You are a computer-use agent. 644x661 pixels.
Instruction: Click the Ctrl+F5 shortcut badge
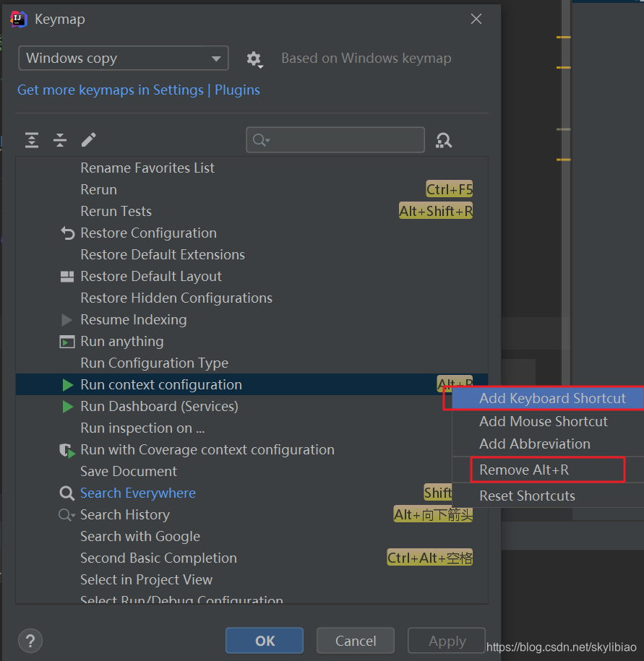click(449, 190)
